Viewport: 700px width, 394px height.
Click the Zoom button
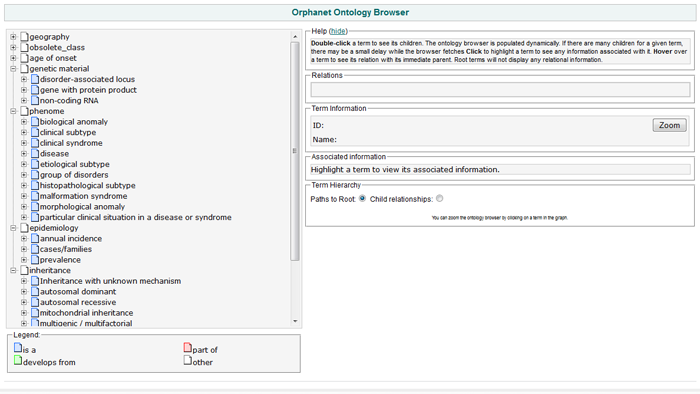click(x=669, y=125)
